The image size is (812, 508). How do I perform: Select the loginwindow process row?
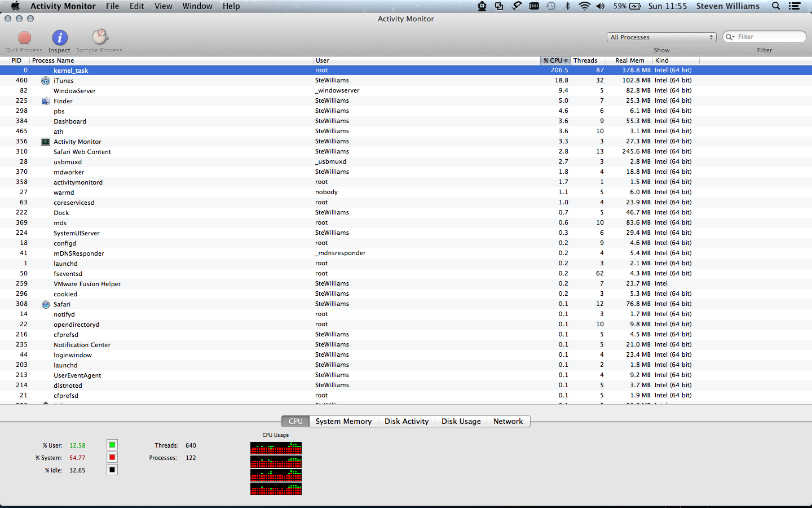pyautogui.click(x=406, y=355)
